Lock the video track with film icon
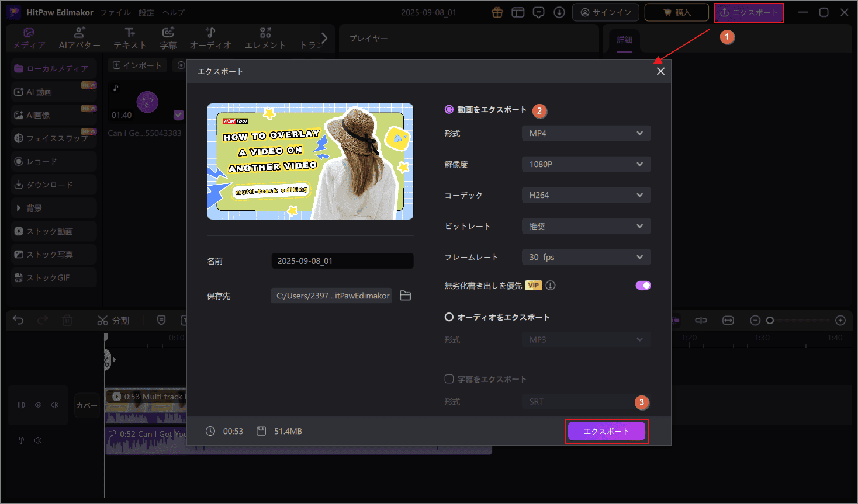 [x=22, y=405]
